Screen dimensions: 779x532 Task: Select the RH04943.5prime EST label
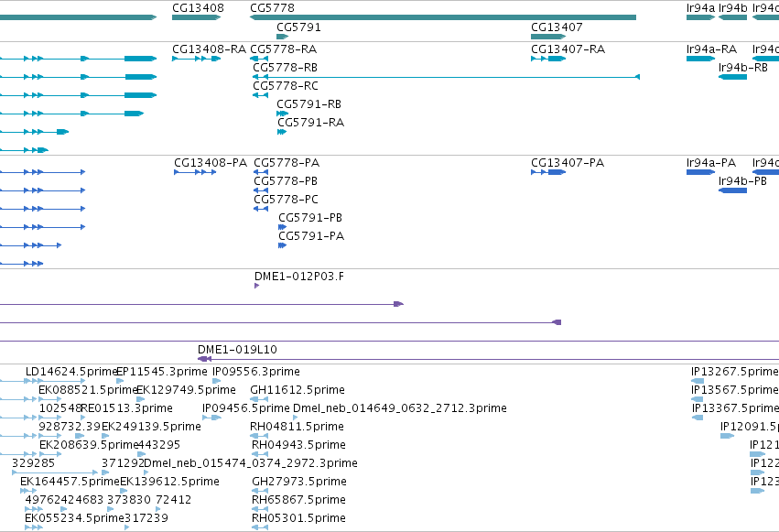pyautogui.click(x=298, y=445)
